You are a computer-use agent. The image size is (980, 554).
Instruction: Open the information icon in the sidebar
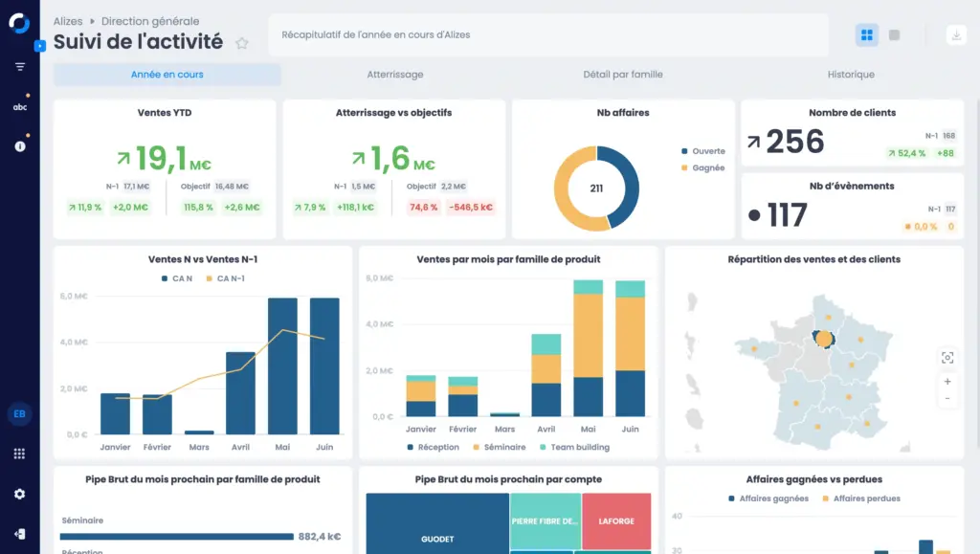point(19,146)
